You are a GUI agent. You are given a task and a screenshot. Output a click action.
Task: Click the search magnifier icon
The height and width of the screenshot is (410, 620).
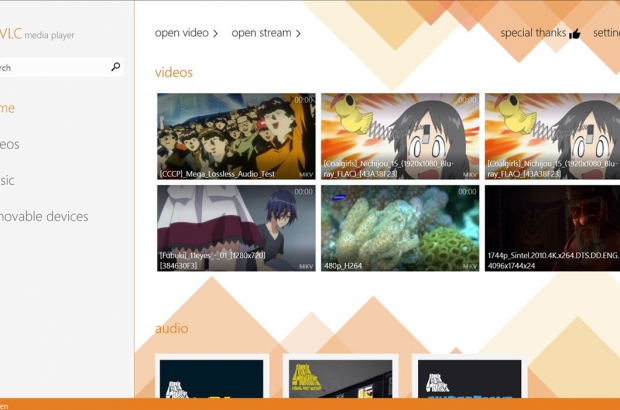coord(116,67)
